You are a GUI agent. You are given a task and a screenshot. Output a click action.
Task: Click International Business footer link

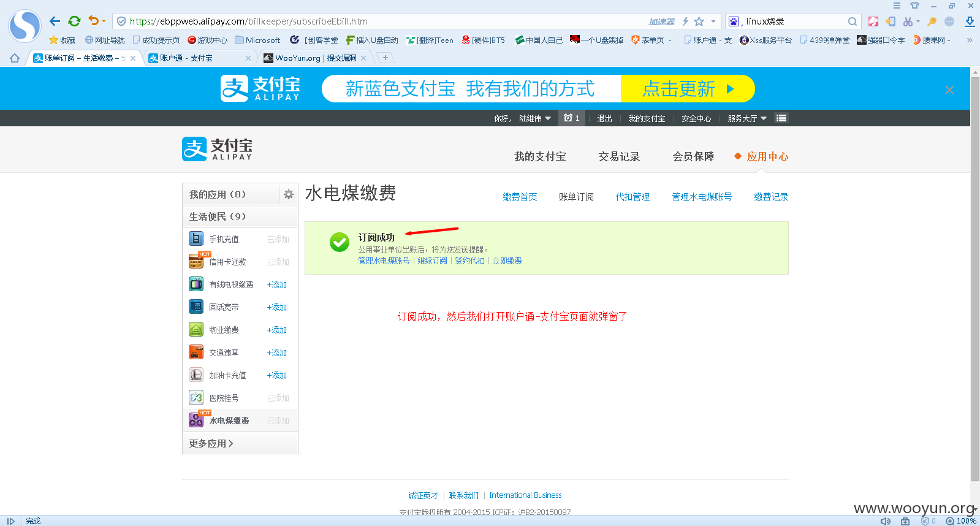coord(525,495)
